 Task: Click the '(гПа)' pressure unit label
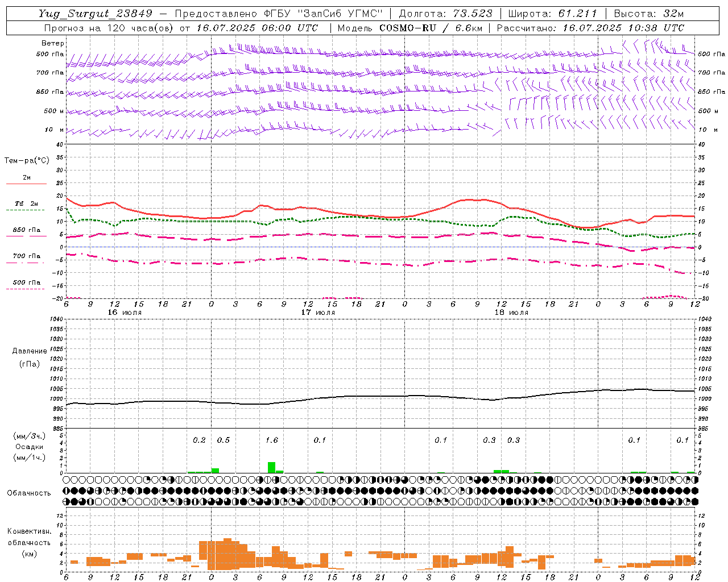tap(30, 364)
